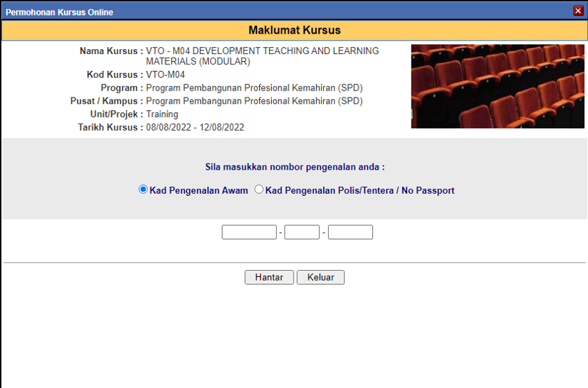Viewport: 588px width, 388px height.
Task: Click the course date 08/08/2022 - 12/08/2022
Action: pyautogui.click(x=195, y=127)
